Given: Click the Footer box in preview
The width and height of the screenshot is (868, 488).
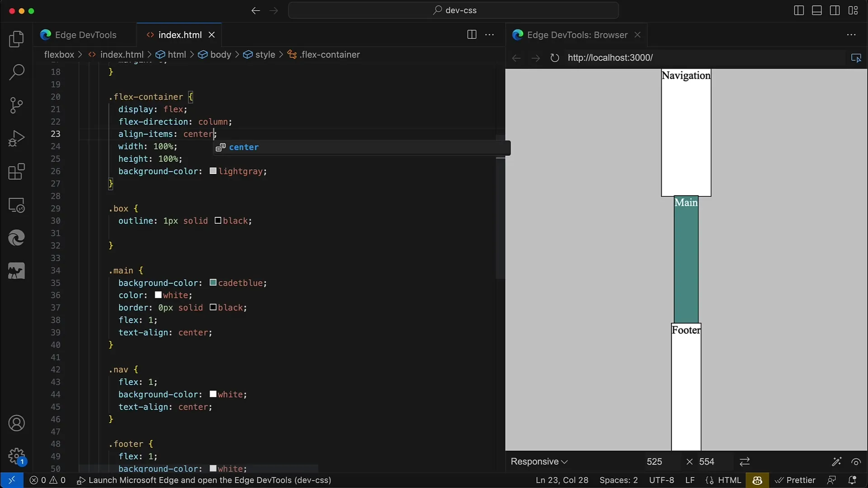Looking at the screenshot, I should (686, 387).
